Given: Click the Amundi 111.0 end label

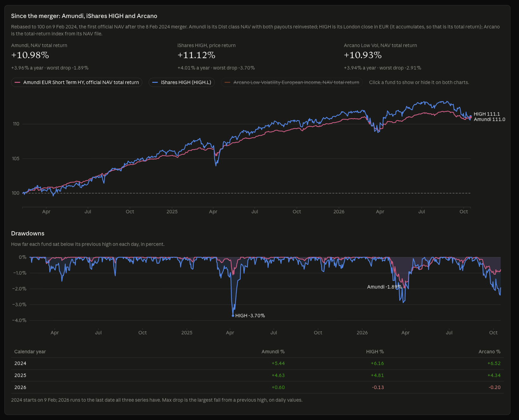Looking at the screenshot, I should coord(489,119).
